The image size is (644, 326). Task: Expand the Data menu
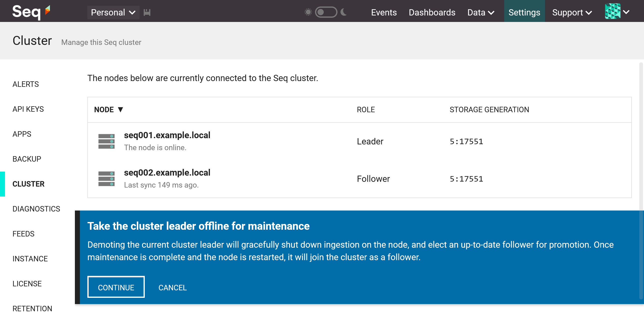[481, 12]
